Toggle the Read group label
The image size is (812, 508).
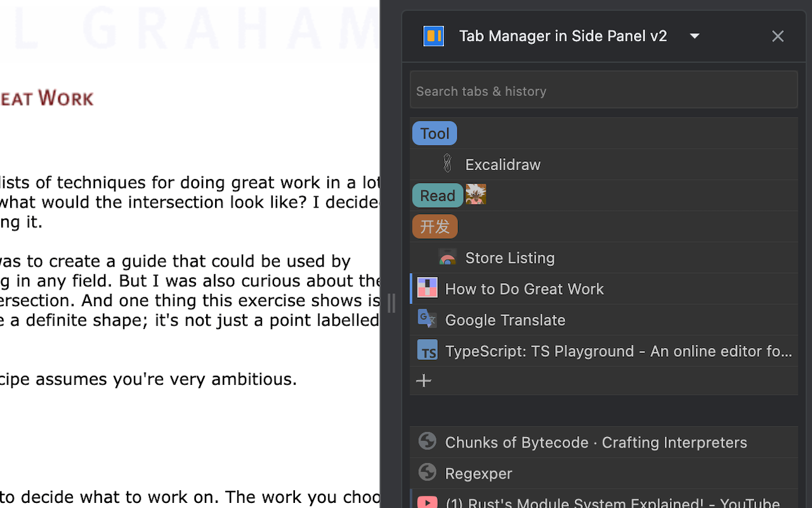(437, 195)
